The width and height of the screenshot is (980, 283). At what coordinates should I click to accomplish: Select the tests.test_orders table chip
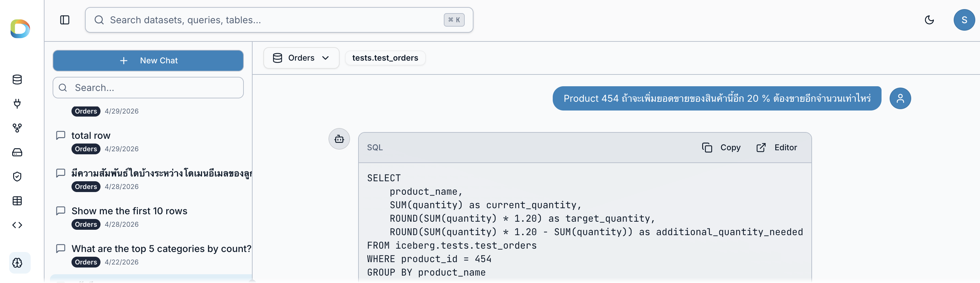coord(385,58)
